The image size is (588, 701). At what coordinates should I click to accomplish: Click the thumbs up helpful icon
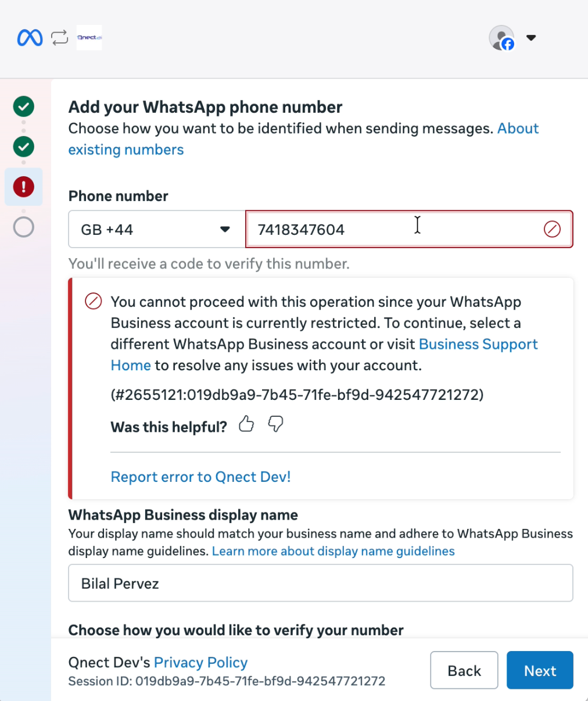(x=246, y=424)
